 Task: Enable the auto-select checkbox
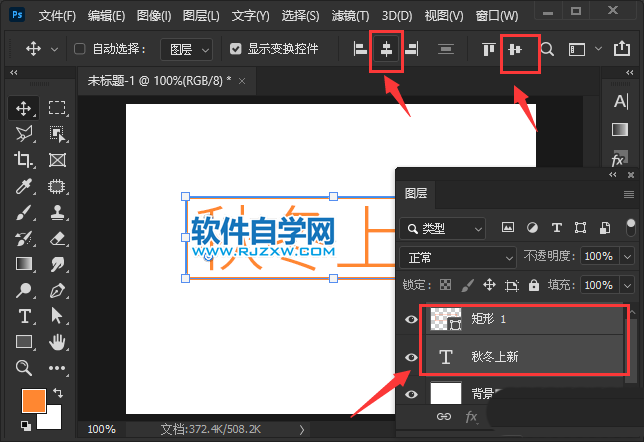point(80,49)
